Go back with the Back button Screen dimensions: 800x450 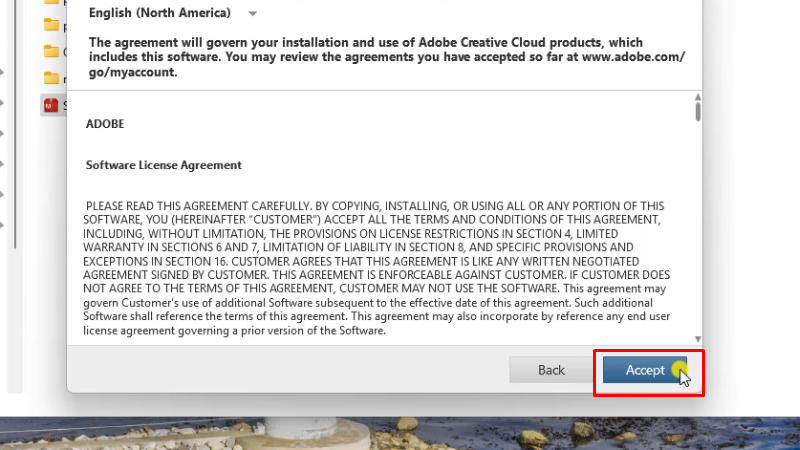click(551, 370)
